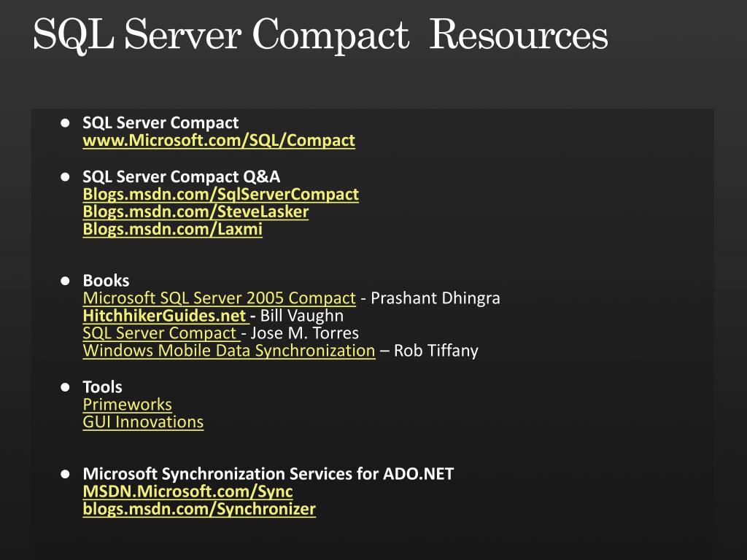Click first bullet heading SQL Server Compact

160,122
